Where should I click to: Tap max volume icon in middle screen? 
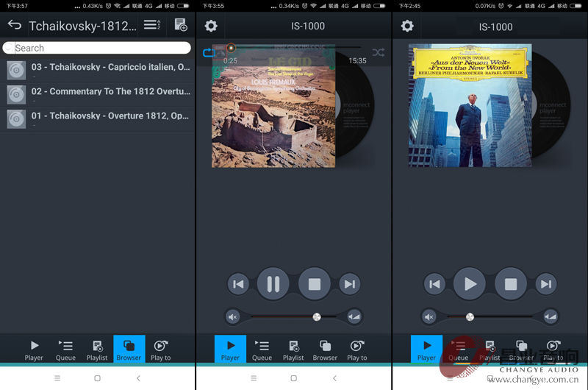coord(354,317)
